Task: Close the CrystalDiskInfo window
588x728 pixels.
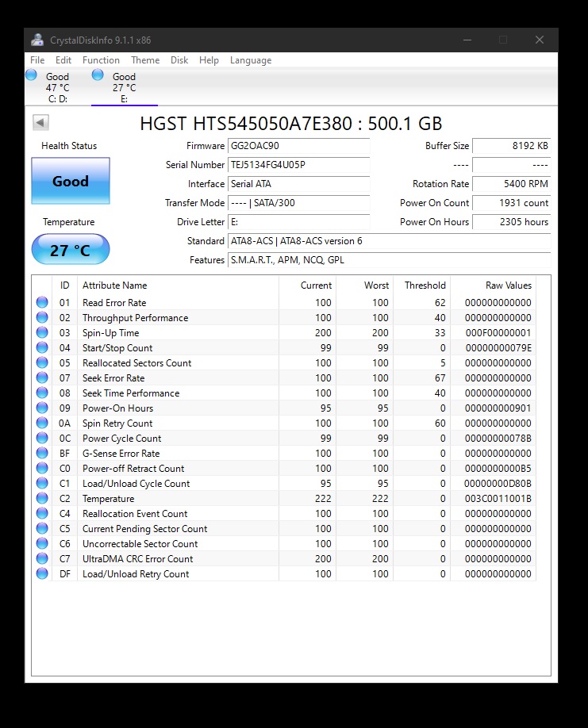Action: [x=540, y=40]
